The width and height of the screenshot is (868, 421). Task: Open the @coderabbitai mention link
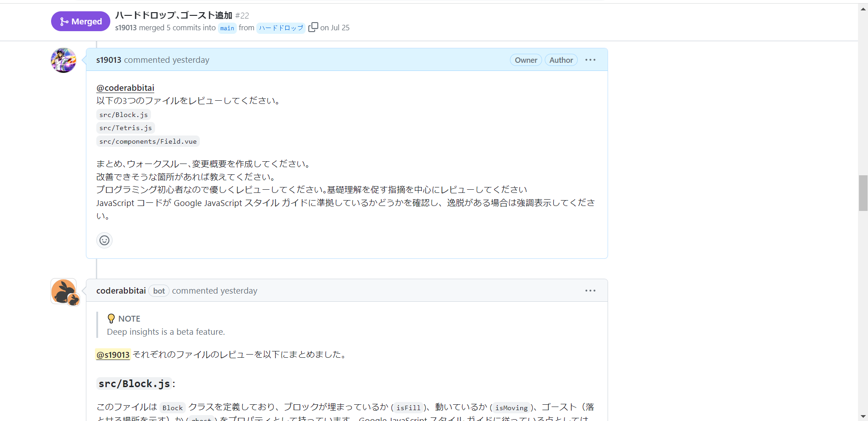tap(125, 88)
